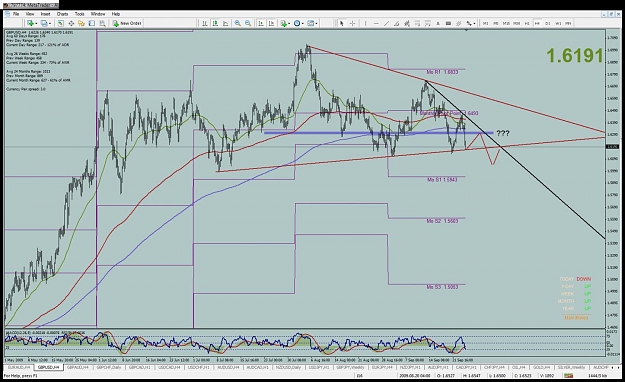Open the GBPAUD,H4 chart tab

coord(78,367)
